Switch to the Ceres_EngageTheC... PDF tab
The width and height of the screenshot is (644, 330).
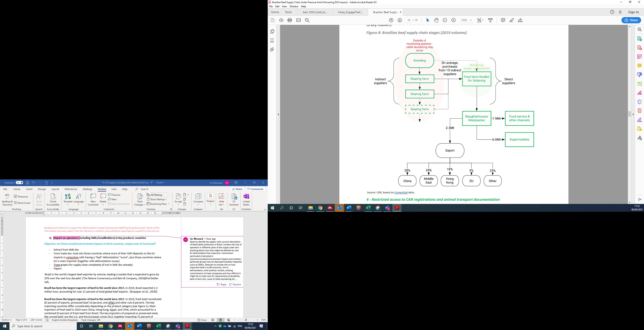pyautogui.click(x=350, y=12)
